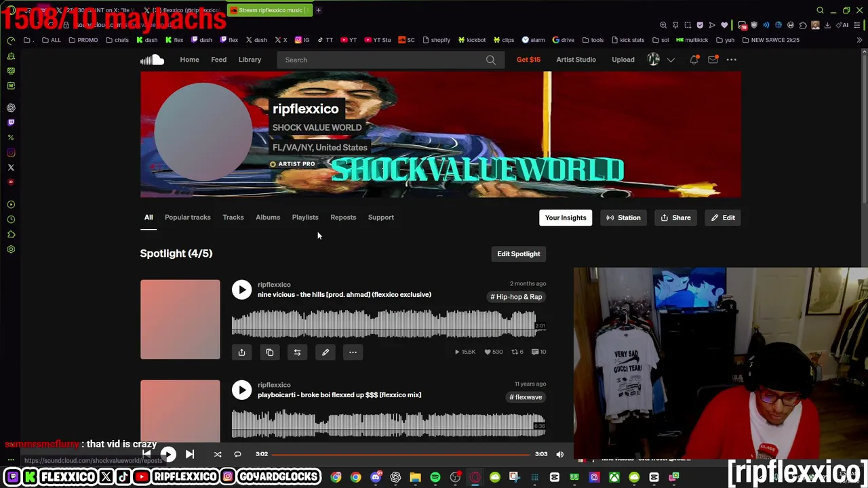868x488 pixels.
Task: Play playboicarti broke boi flexxed up track
Action: point(241,390)
